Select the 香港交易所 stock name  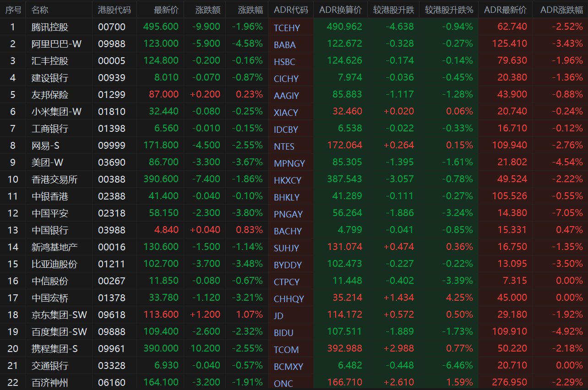click(x=54, y=179)
